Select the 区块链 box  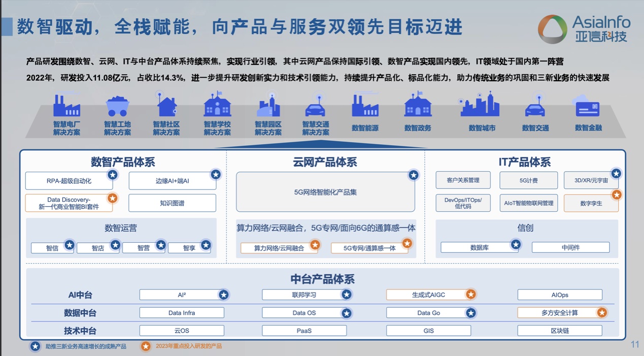[x=559, y=331]
